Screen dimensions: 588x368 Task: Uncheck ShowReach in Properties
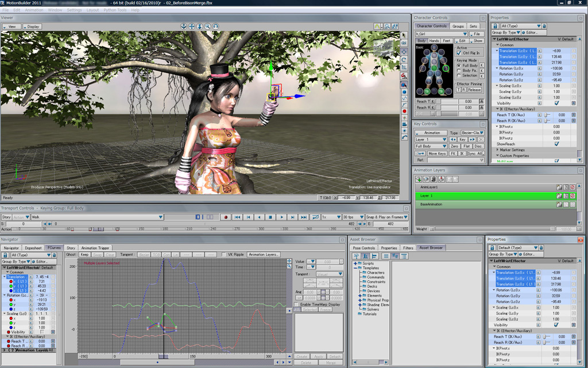coord(556,144)
